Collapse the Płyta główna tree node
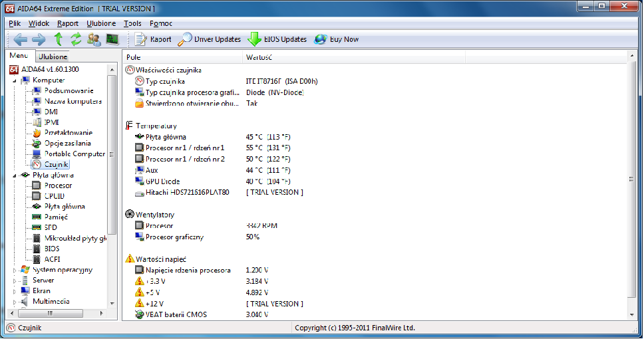The image size is (644, 339). 15,175
